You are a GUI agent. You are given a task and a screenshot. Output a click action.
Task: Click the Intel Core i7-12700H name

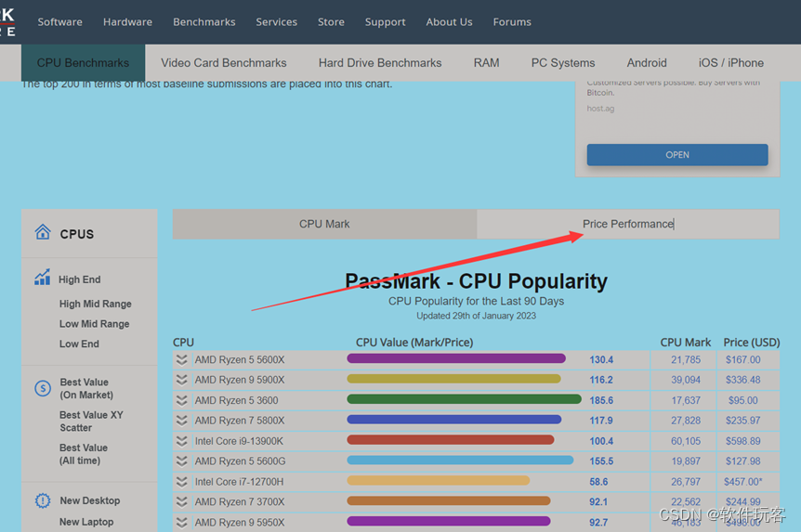[x=239, y=482]
